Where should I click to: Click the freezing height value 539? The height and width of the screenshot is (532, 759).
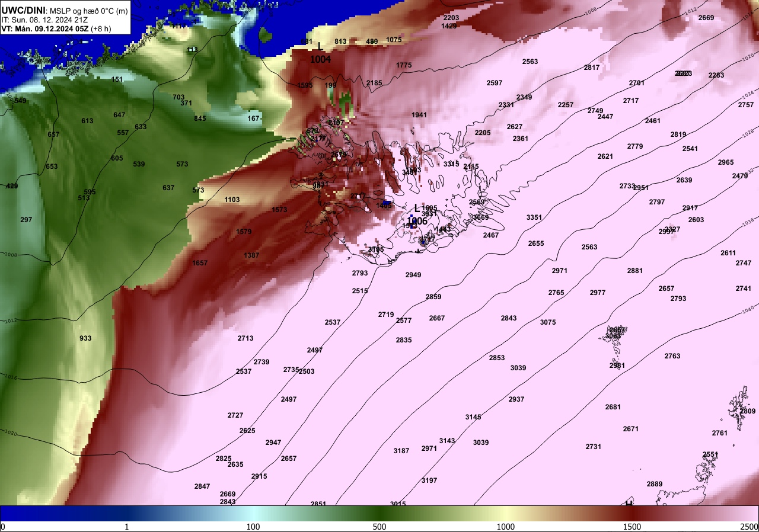(x=139, y=164)
